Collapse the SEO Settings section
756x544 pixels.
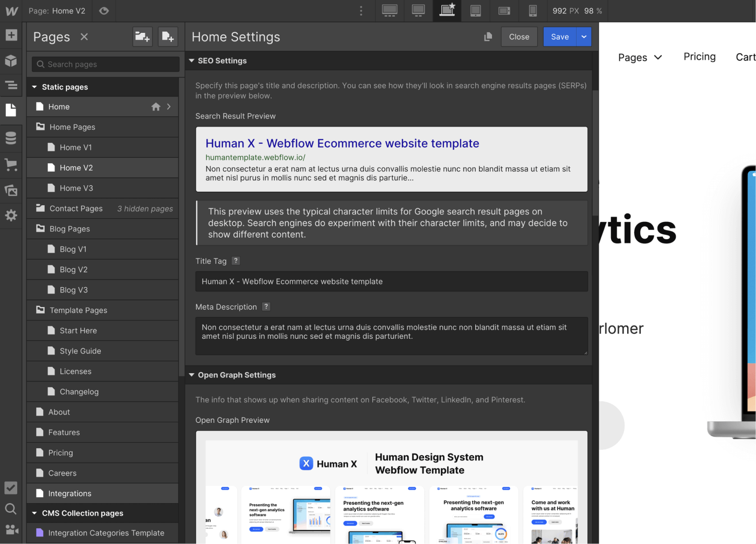(192, 60)
